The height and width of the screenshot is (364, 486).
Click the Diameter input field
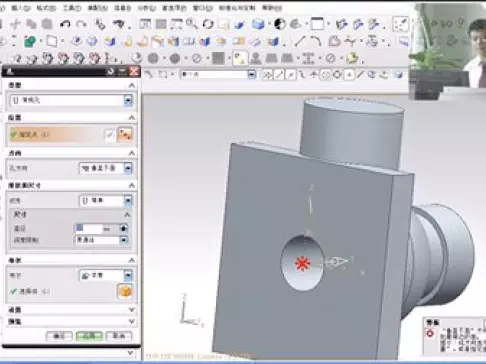(x=89, y=228)
